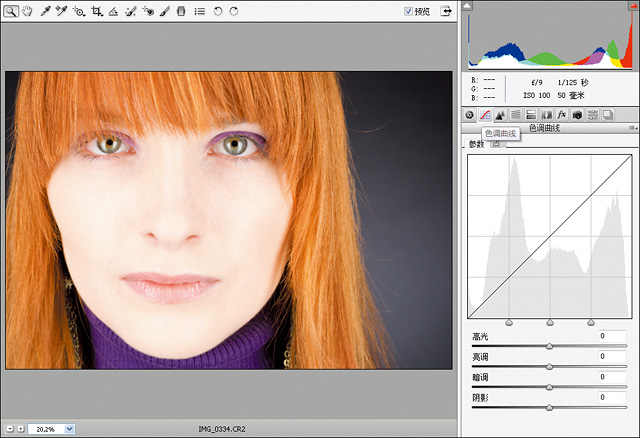Screen dimensions: 640x438
Task: Click the zoom out minus button
Action: point(9,428)
